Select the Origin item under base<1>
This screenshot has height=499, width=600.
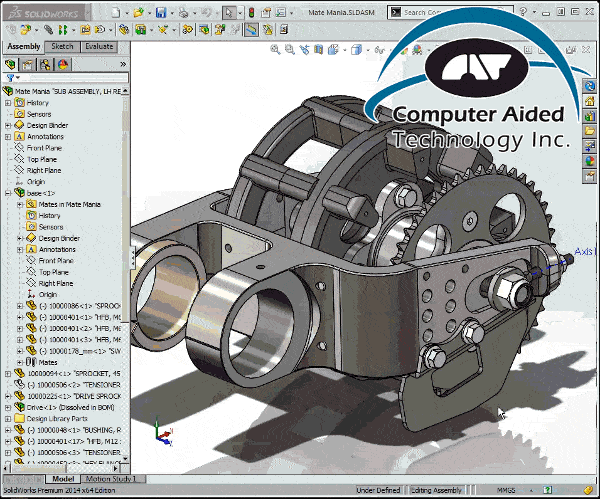tap(47, 295)
